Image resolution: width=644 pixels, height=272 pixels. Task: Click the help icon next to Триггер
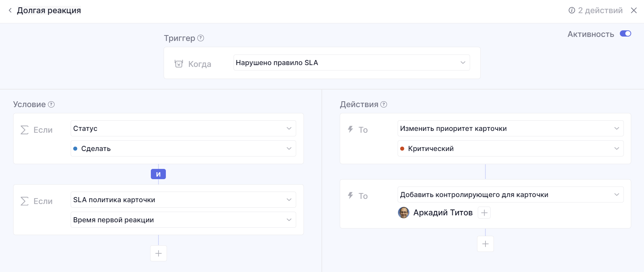click(x=201, y=38)
